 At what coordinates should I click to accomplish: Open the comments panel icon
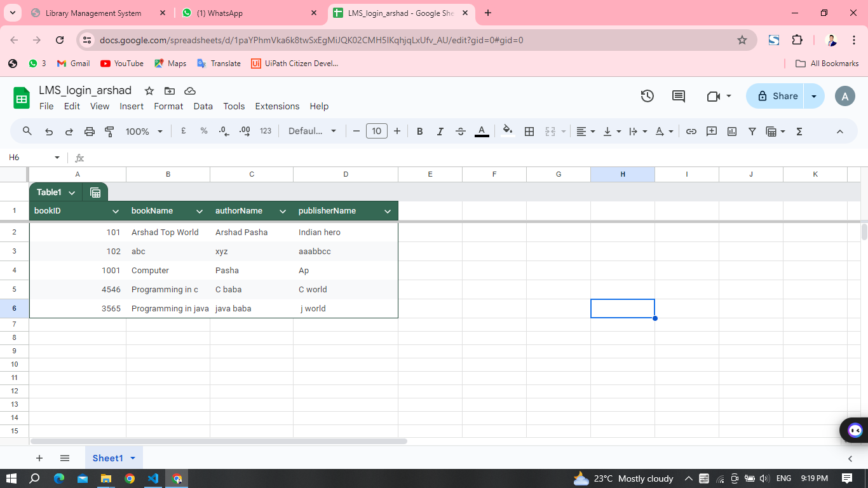(679, 96)
